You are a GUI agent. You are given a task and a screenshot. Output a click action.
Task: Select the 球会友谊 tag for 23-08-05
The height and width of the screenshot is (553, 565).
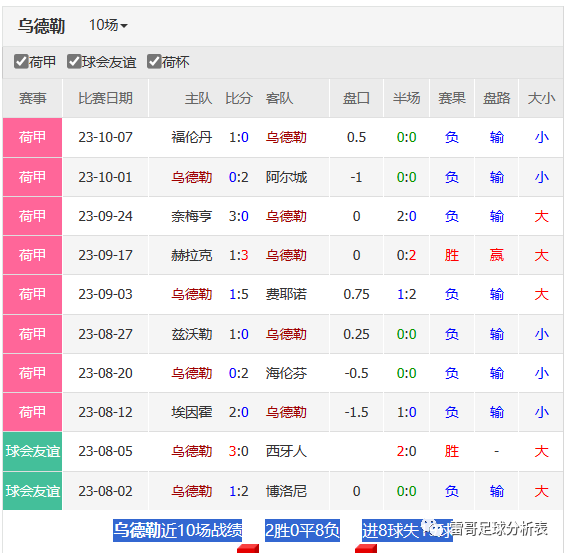(x=32, y=451)
